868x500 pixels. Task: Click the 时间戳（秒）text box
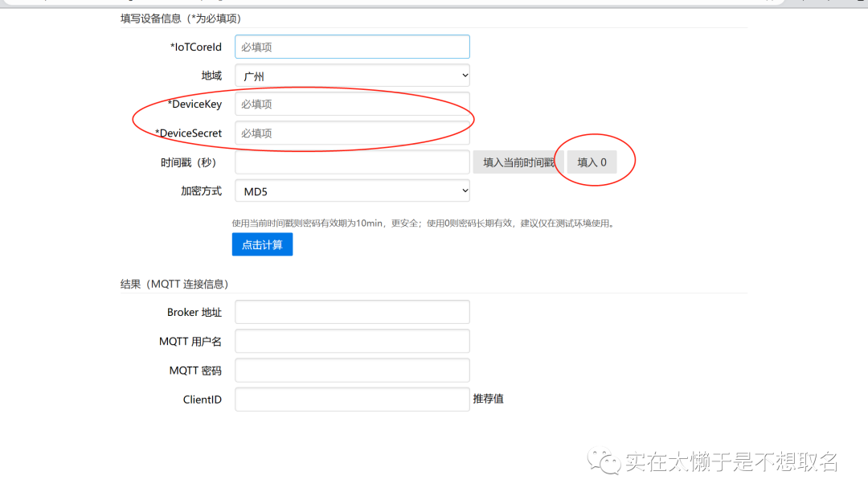[352, 162]
